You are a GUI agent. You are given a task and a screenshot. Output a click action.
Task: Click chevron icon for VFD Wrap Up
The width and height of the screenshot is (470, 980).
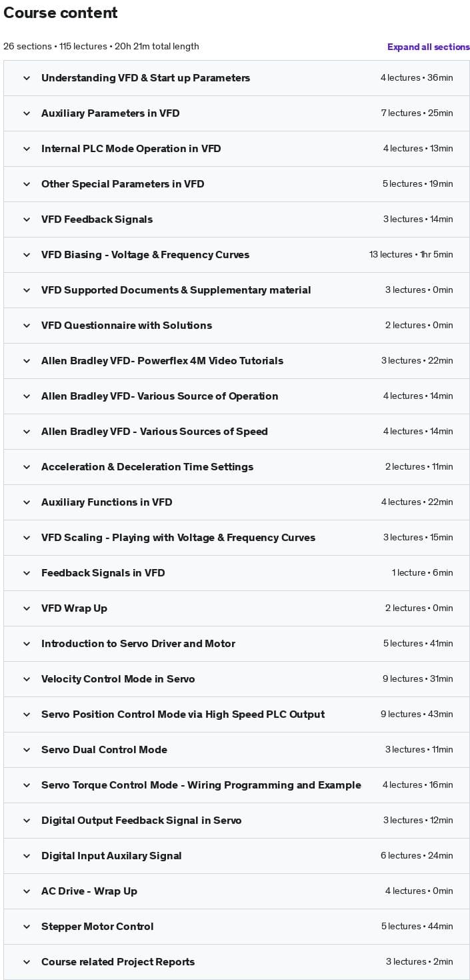27,608
